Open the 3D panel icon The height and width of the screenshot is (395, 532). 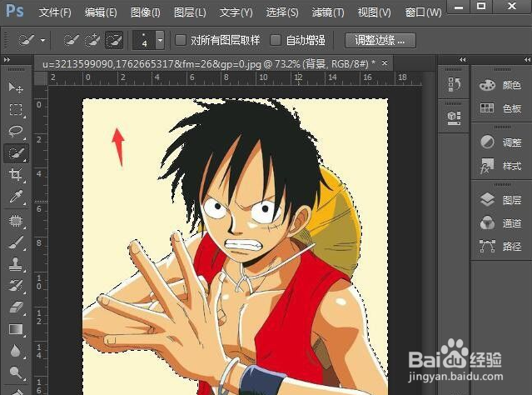454,117
